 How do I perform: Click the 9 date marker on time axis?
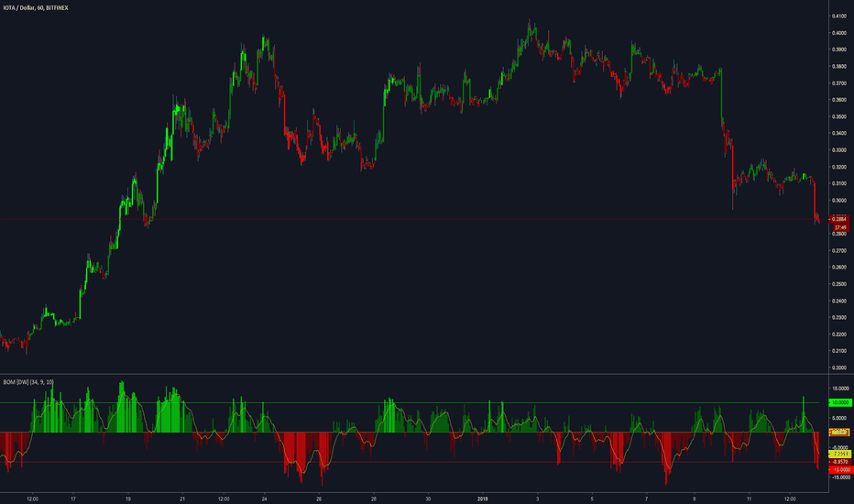click(x=695, y=499)
